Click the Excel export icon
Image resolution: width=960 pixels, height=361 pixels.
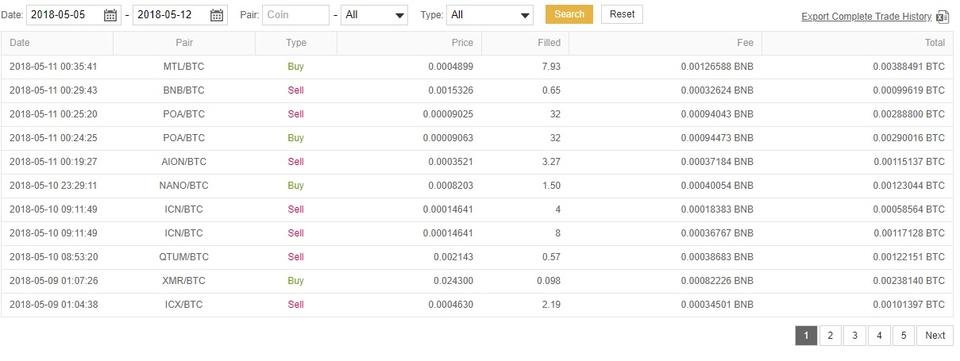coord(943,17)
